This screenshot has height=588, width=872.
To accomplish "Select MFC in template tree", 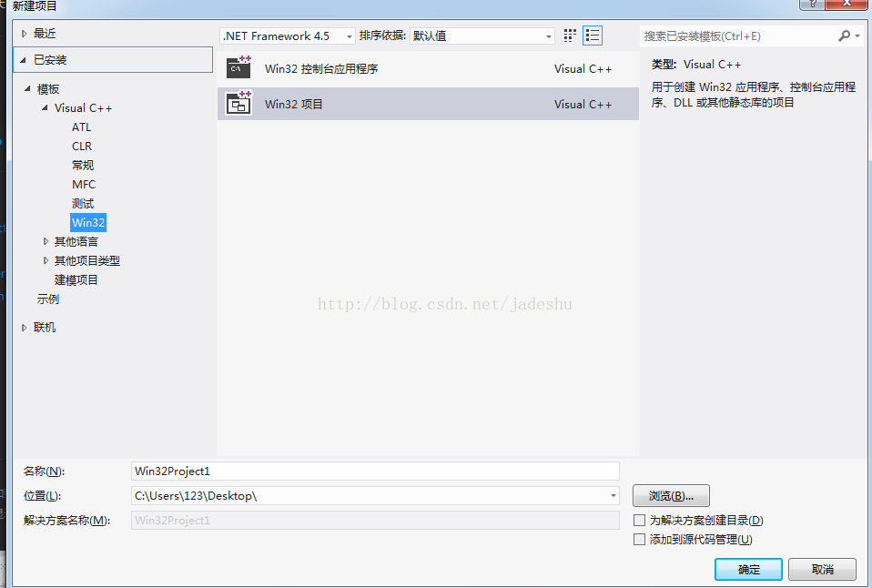I will (84, 184).
